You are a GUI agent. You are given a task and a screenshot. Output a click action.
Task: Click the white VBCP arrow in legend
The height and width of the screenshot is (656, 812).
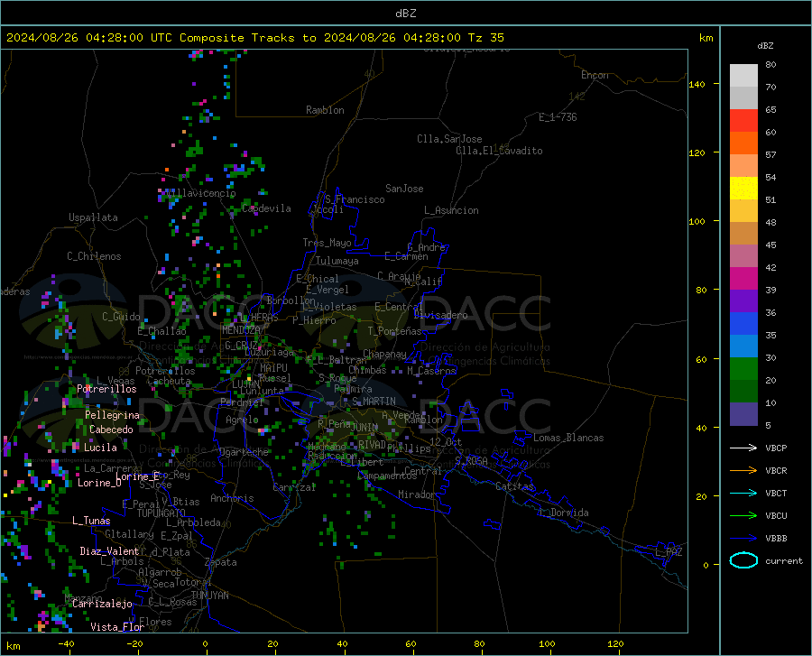pos(743,448)
